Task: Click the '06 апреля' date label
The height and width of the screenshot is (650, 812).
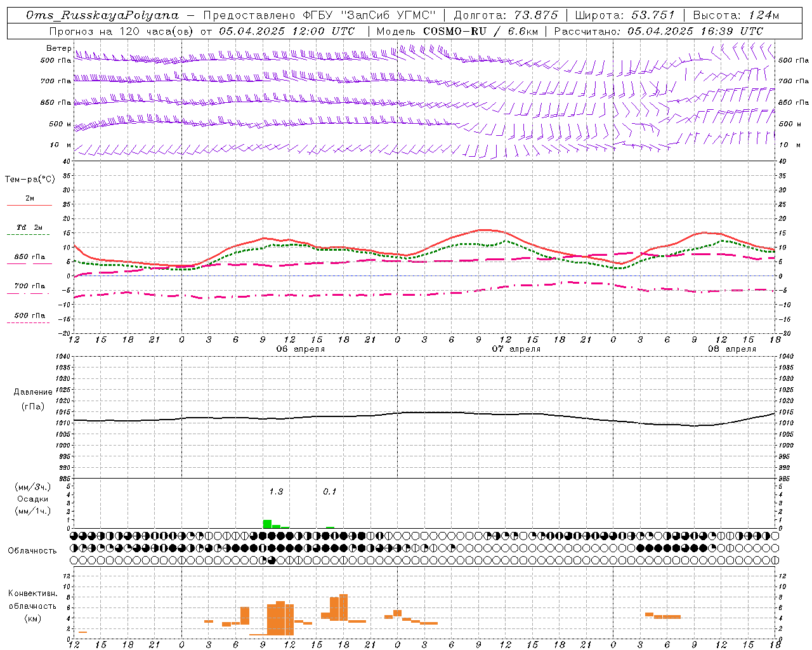Action: pos(301,349)
